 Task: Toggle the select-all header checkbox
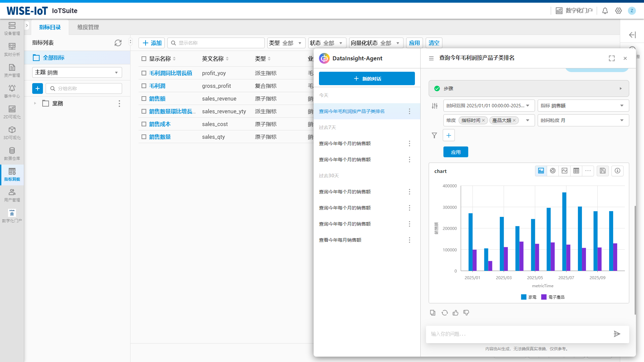(x=144, y=59)
